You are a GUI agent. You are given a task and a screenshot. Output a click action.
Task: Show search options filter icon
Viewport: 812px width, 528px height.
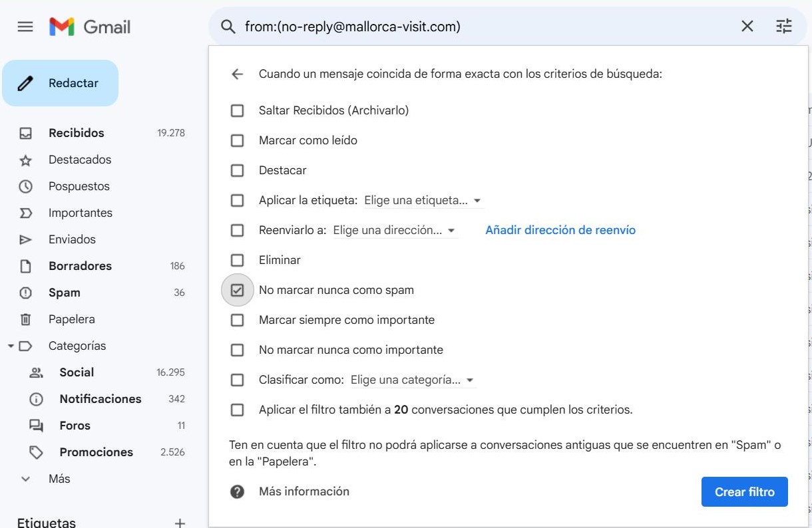(x=784, y=27)
